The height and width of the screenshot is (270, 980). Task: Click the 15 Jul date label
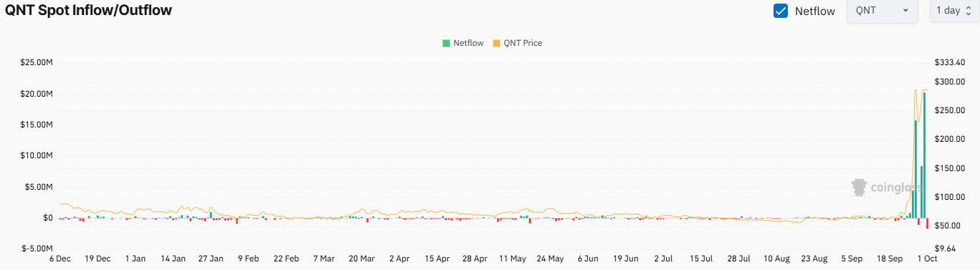[701, 259]
